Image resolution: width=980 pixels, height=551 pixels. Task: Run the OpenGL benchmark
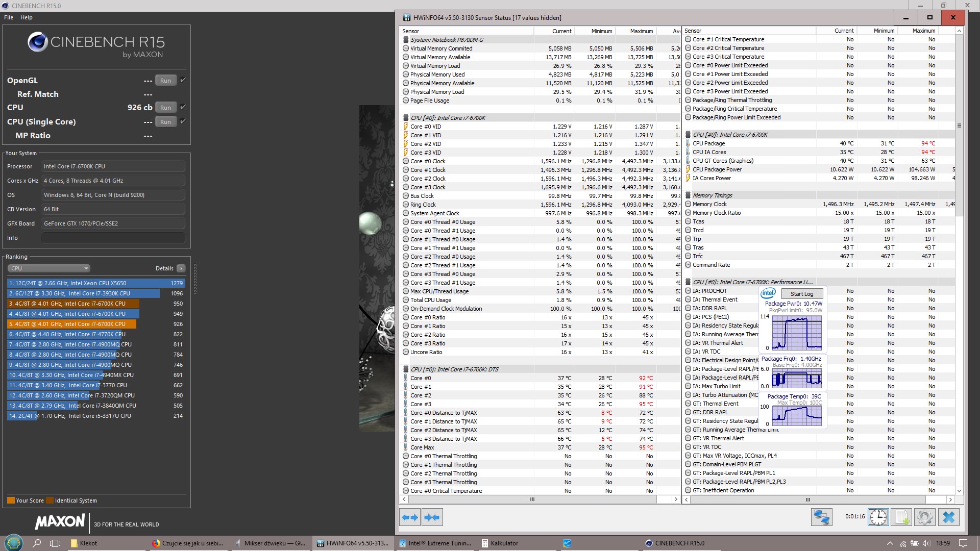pyautogui.click(x=165, y=81)
